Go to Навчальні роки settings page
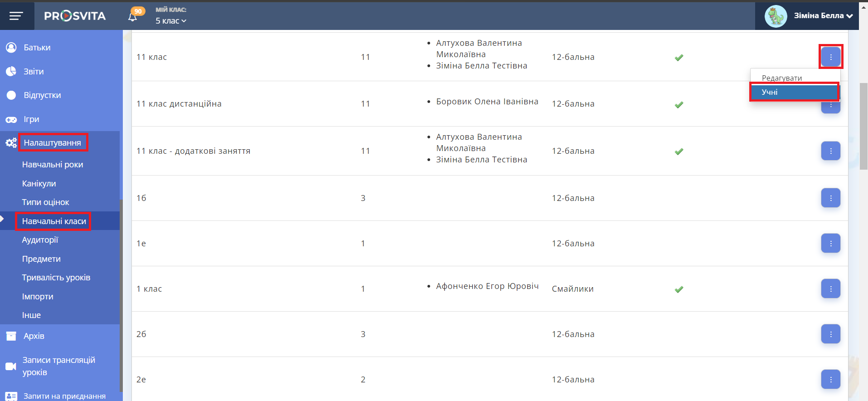Image resolution: width=868 pixels, height=401 pixels. [x=53, y=165]
